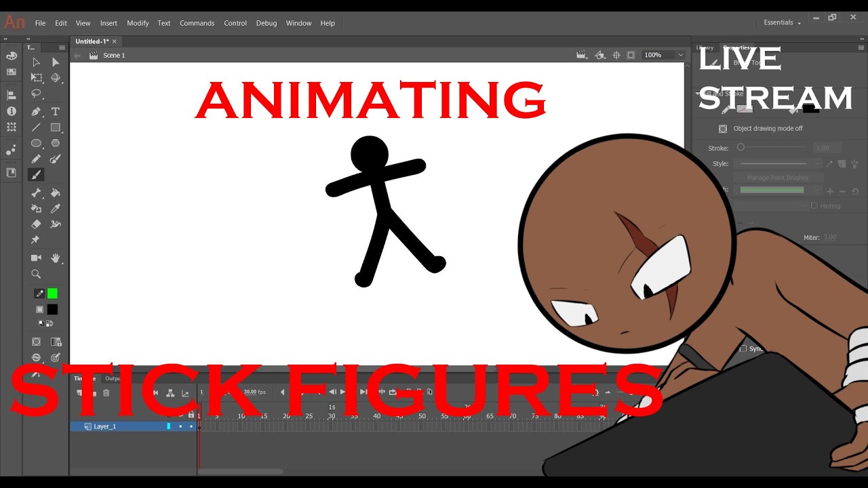Open the Essentials workspace dropdown
Screen dimensions: 868x488
[x=782, y=22]
